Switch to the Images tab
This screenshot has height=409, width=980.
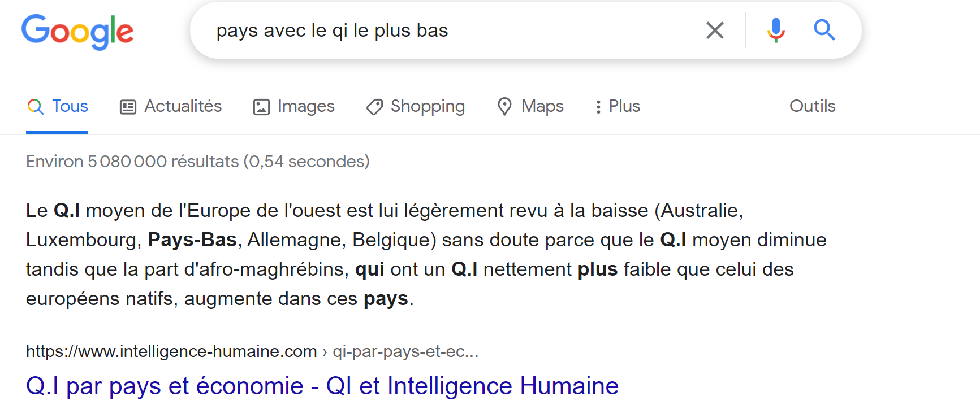294,106
